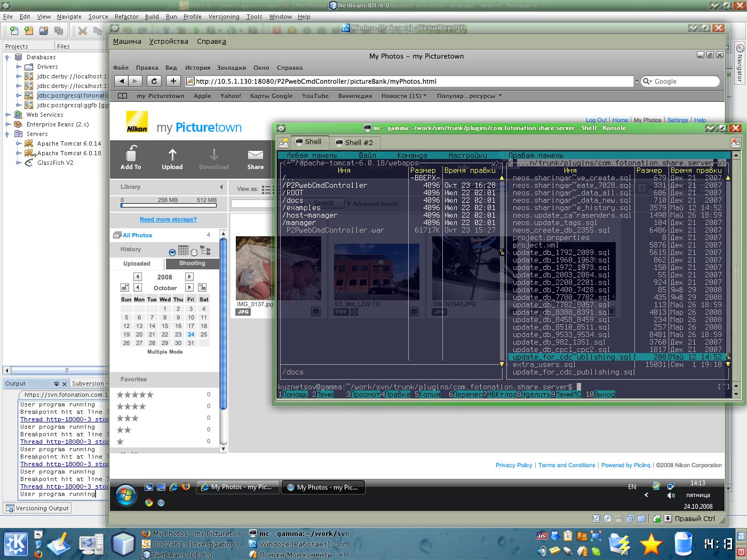
Task: Open the NetBeans Versioning menu
Action: [224, 17]
